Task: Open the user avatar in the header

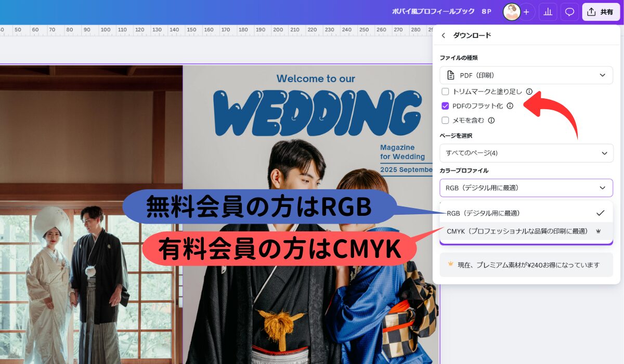Action: [512, 12]
